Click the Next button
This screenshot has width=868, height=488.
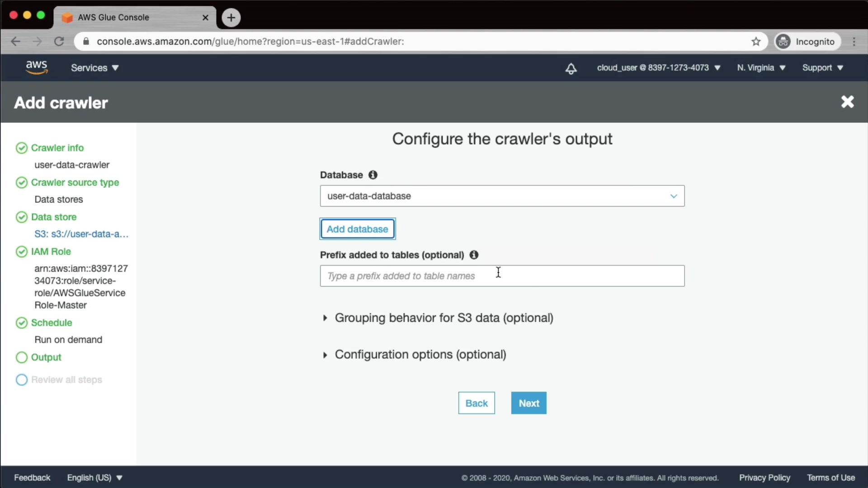(528, 403)
